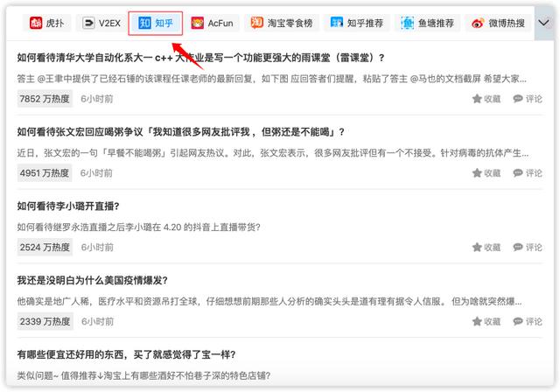Star 收藏 the 张文宏 post
Viewport: 560px width, 392px height.
pos(486,173)
